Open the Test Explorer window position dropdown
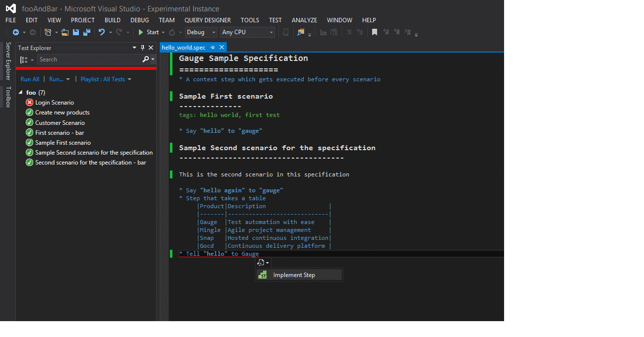The image size is (644, 337). coord(134,48)
